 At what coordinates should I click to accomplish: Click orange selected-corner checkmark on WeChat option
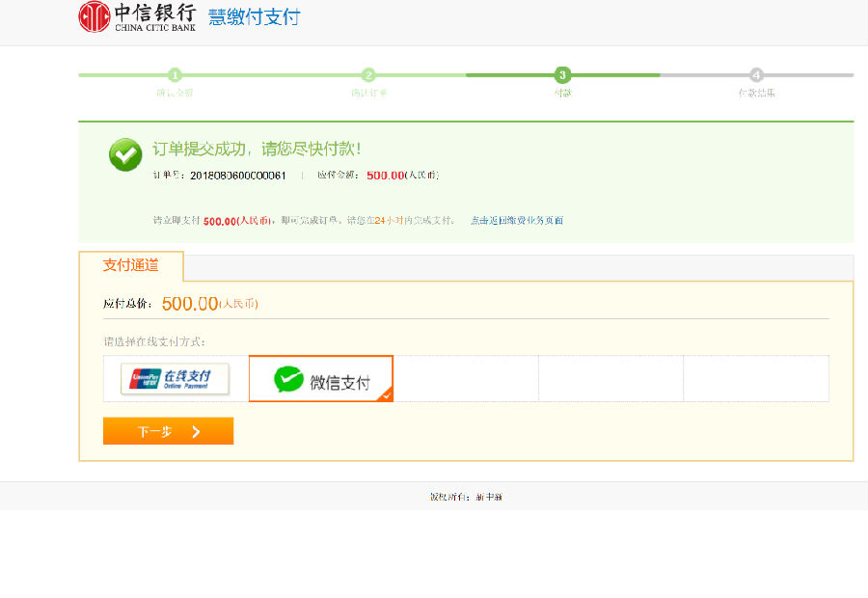[x=386, y=394]
